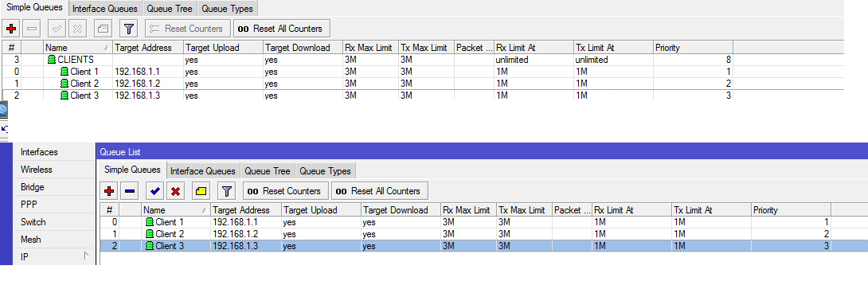Open Interface Queues tab in Queue List window

click(x=202, y=171)
